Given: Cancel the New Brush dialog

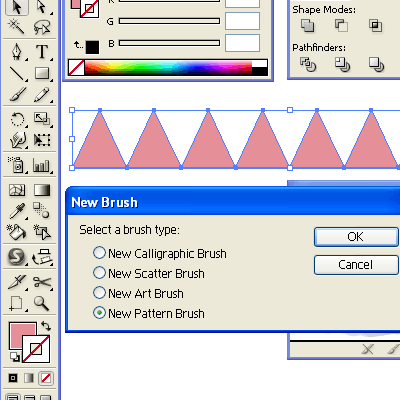Looking at the screenshot, I should [356, 265].
